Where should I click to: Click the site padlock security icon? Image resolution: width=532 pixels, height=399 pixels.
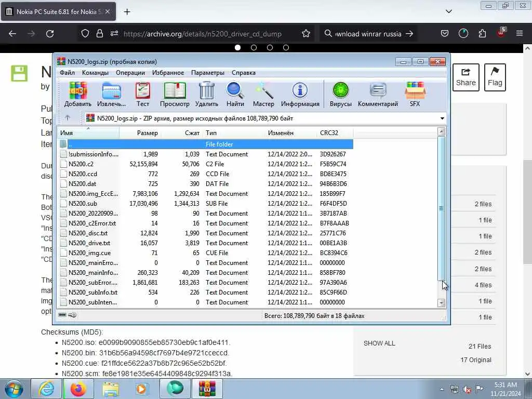coord(99,34)
